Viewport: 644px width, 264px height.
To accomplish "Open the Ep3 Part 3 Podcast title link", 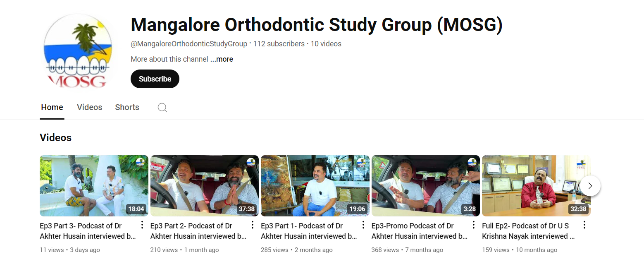I will coord(88,231).
